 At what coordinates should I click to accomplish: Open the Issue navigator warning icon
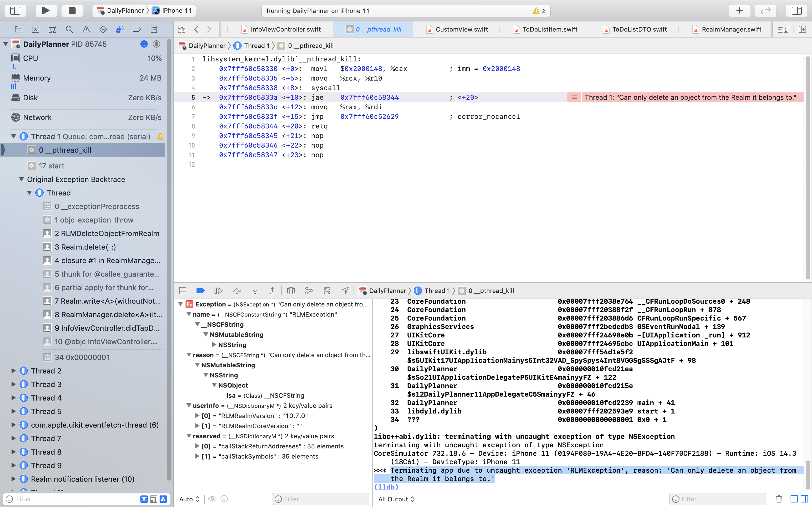[x=86, y=29]
